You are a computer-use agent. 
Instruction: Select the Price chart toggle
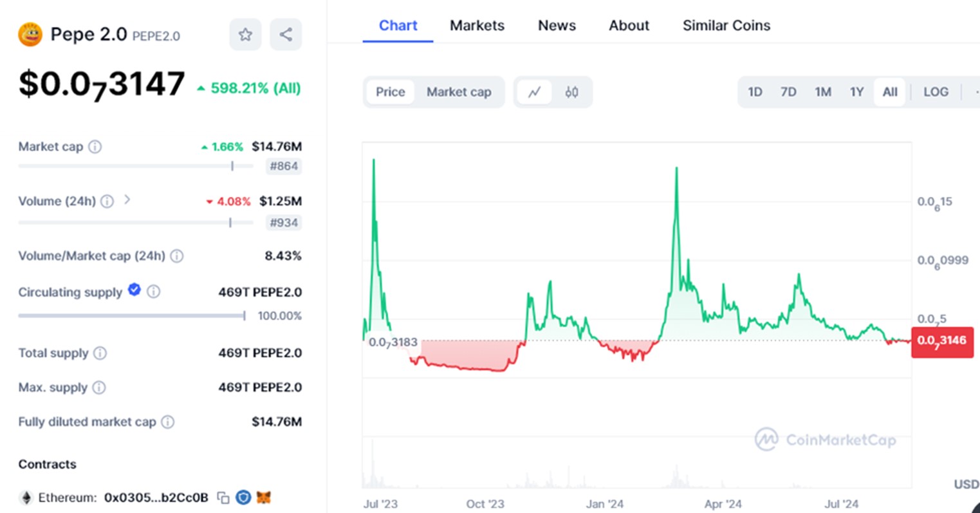[391, 92]
